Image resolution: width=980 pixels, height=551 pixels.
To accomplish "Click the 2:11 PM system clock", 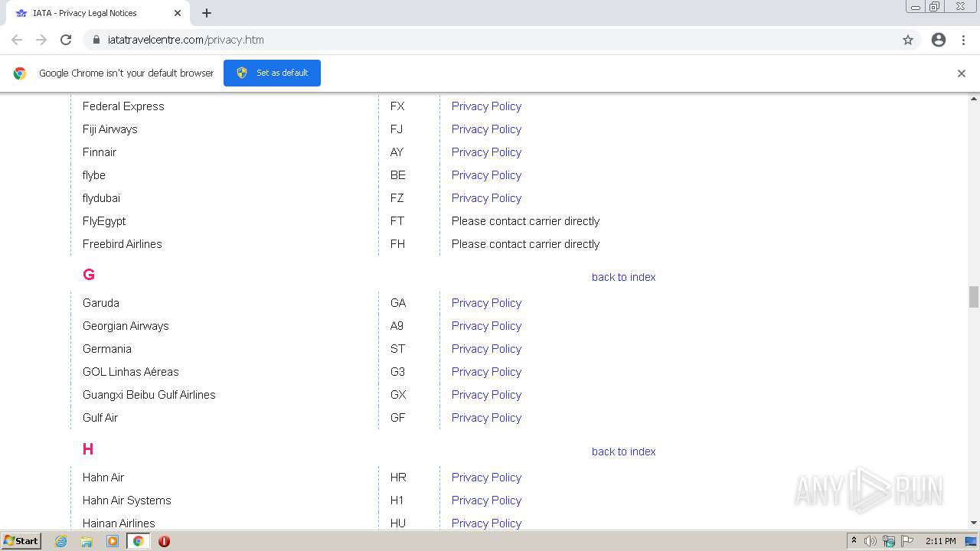I will coord(941,541).
